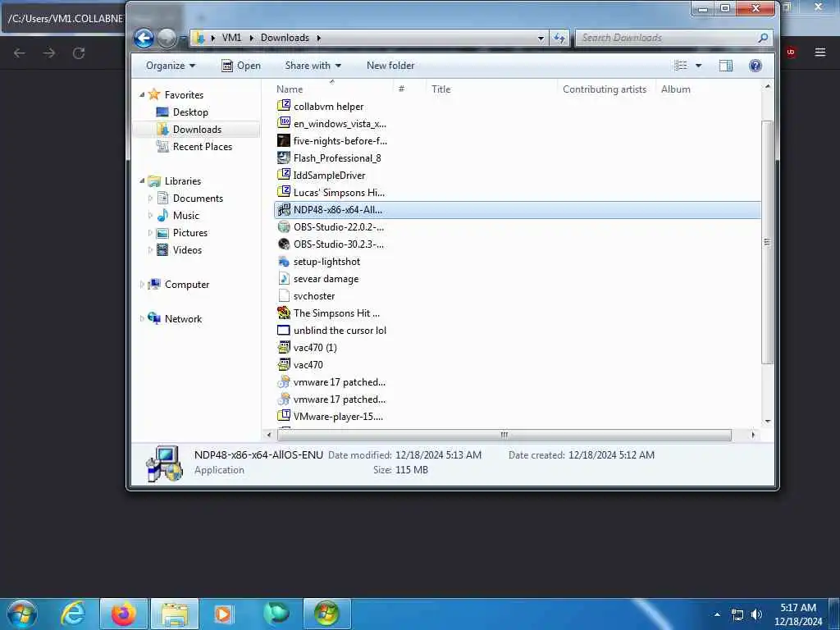The image size is (840, 630).
Task: Click the vertical scrollbar thumb
Action: click(767, 242)
